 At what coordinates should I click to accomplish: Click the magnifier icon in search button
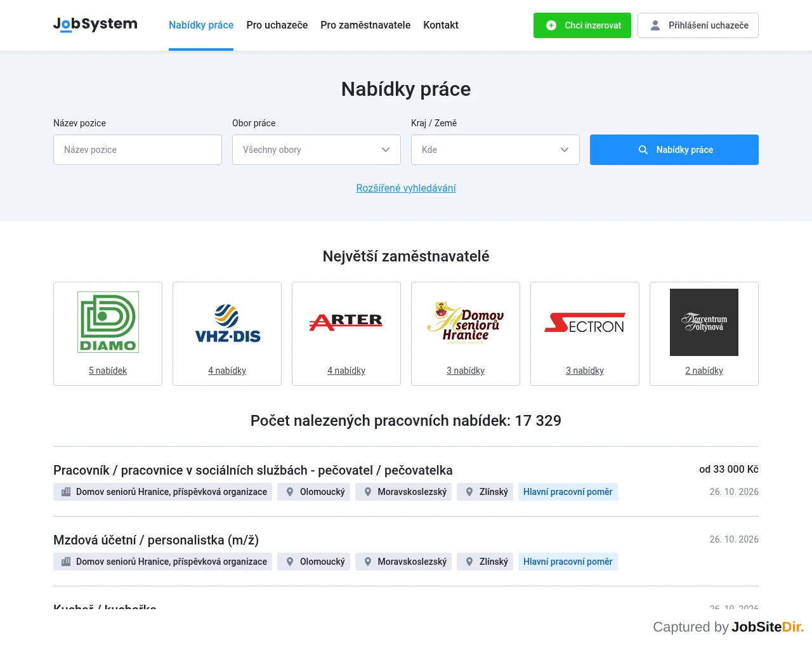pyautogui.click(x=643, y=150)
